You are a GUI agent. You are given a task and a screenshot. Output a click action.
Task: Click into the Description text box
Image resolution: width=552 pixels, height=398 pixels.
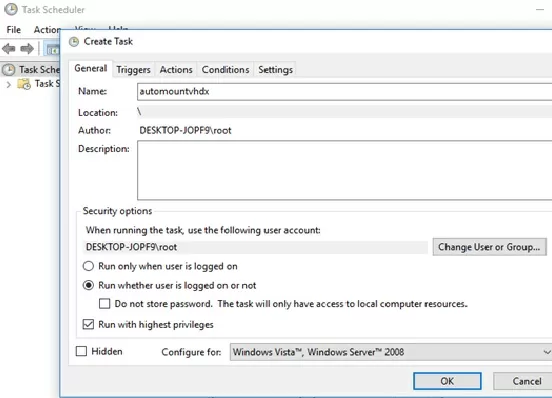pyautogui.click(x=344, y=170)
